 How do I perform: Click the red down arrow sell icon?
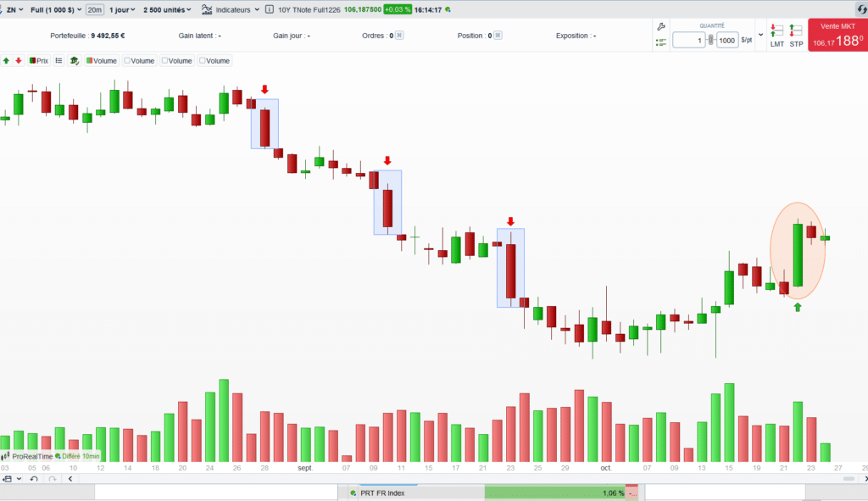[x=19, y=61]
